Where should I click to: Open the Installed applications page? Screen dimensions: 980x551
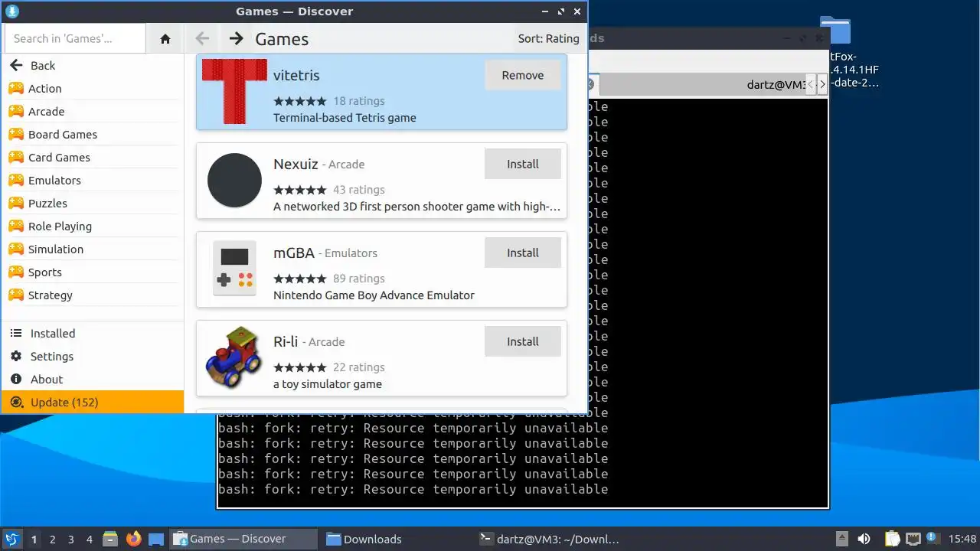click(93, 333)
